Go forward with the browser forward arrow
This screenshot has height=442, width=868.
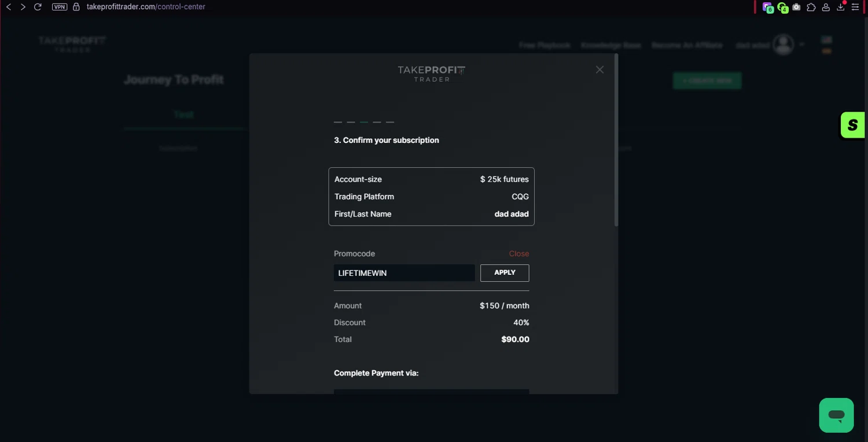(x=23, y=7)
